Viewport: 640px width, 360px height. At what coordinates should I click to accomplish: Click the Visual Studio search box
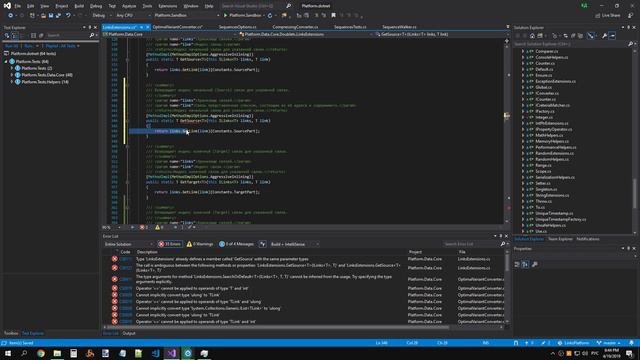coord(253,6)
